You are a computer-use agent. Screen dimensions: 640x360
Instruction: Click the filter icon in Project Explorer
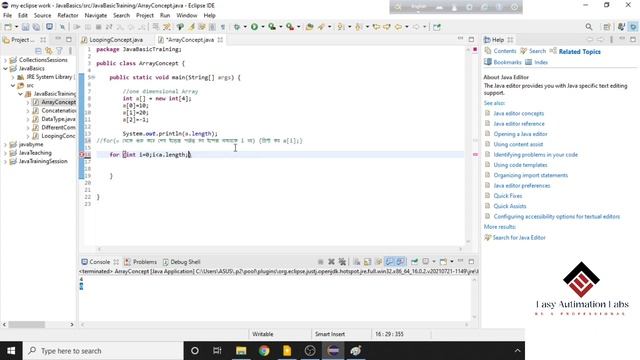(x=59, y=51)
